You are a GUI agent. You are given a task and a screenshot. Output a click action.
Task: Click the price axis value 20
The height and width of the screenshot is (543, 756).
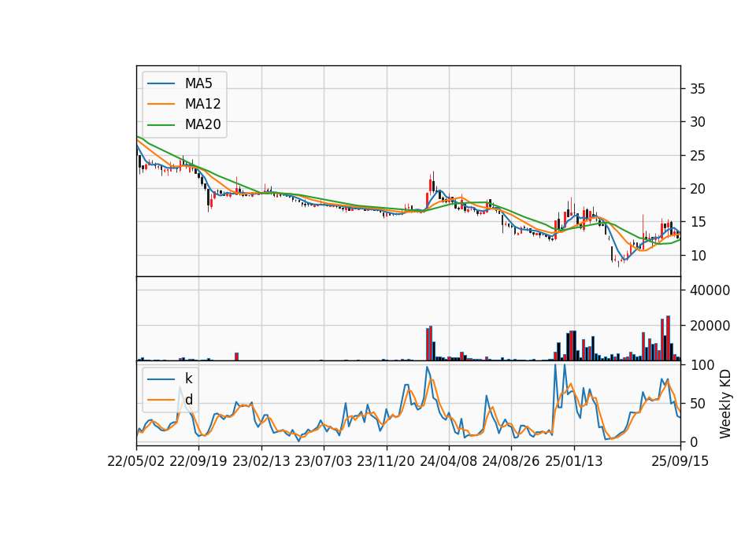coord(698,189)
